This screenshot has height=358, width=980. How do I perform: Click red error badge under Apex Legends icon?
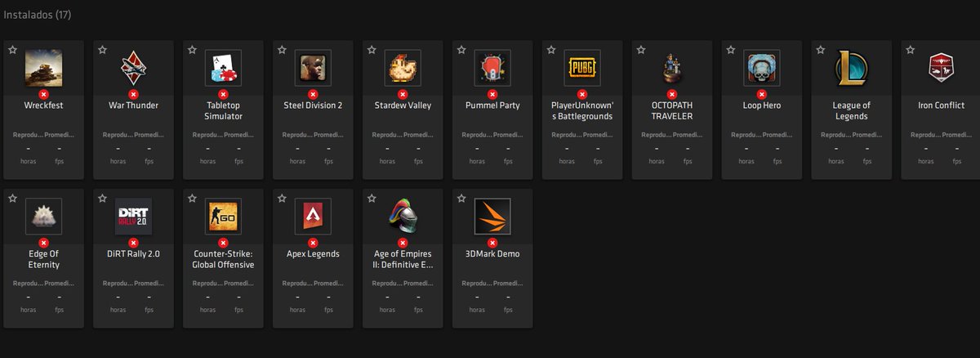(313, 243)
